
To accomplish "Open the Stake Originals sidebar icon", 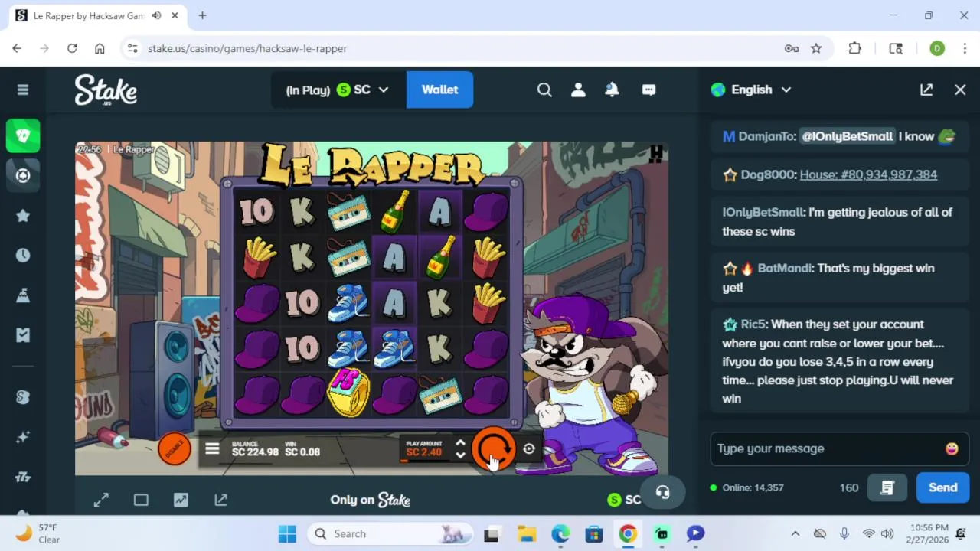I will pyautogui.click(x=23, y=397).
